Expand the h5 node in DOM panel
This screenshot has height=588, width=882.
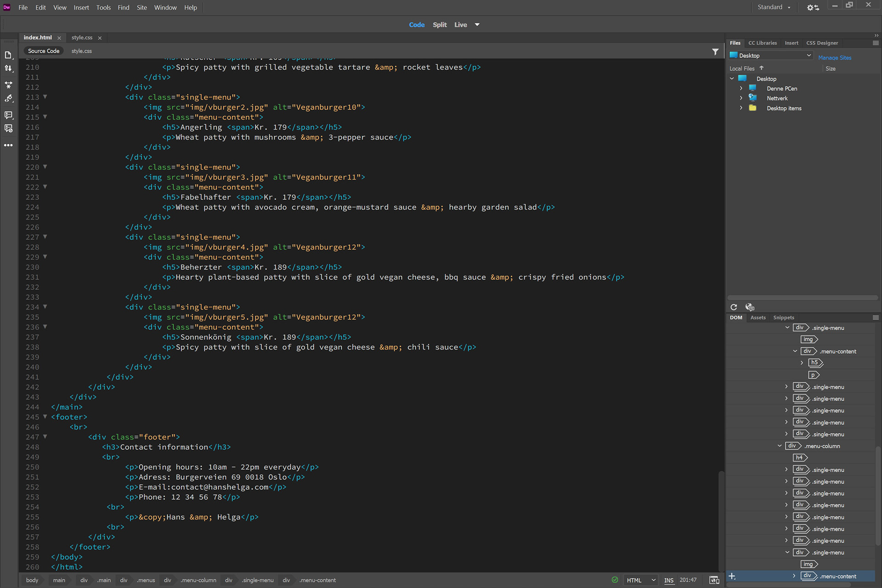pos(802,363)
